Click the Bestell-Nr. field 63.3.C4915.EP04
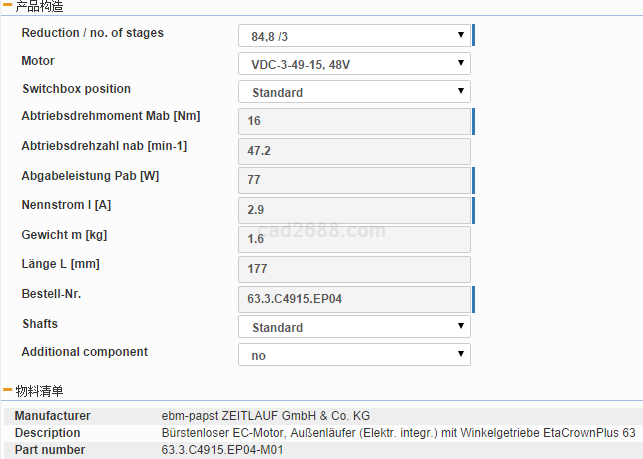The width and height of the screenshot is (643, 459). pos(354,298)
